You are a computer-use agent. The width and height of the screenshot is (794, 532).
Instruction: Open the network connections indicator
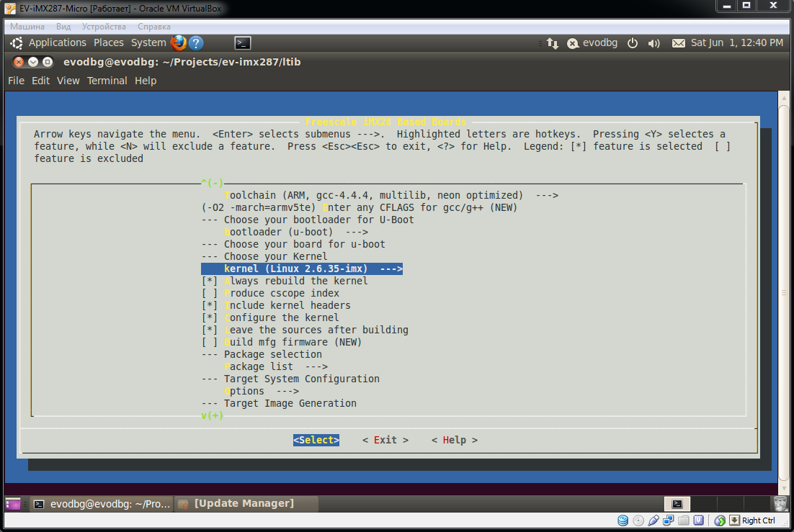pyautogui.click(x=552, y=43)
